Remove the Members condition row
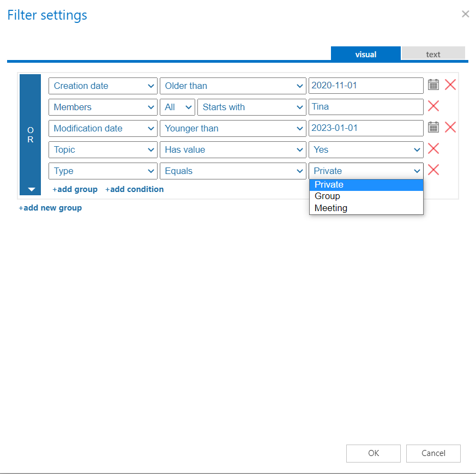The height and width of the screenshot is (474, 476). click(433, 106)
